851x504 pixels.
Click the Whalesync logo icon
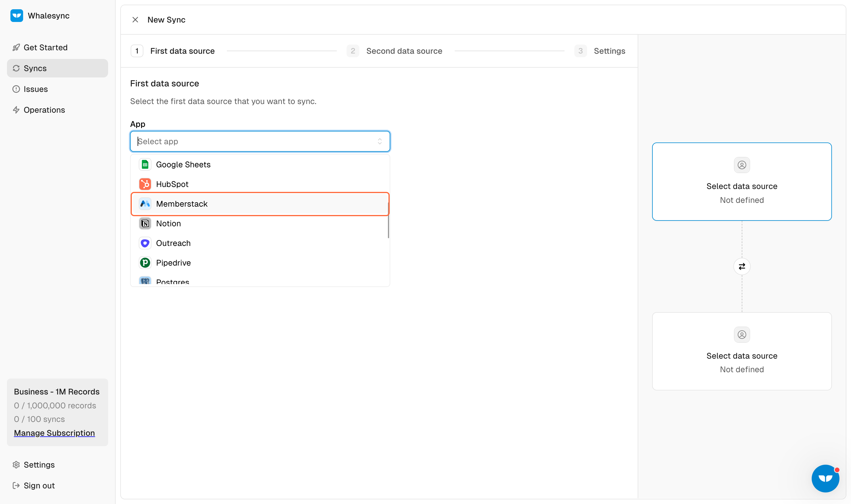[17, 16]
